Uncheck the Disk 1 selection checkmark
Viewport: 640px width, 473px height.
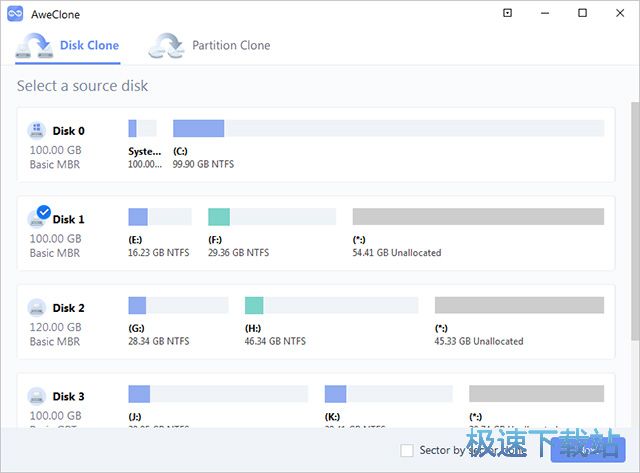[x=44, y=212]
